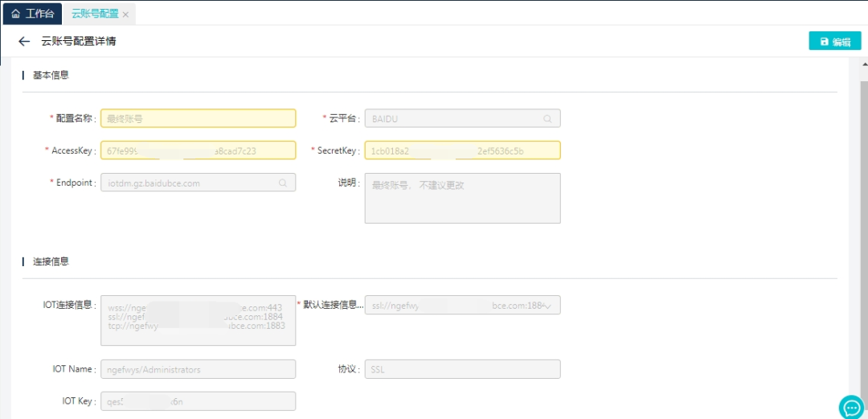Click the 协议 SSL field
This screenshot has height=419, width=868.
tap(462, 369)
